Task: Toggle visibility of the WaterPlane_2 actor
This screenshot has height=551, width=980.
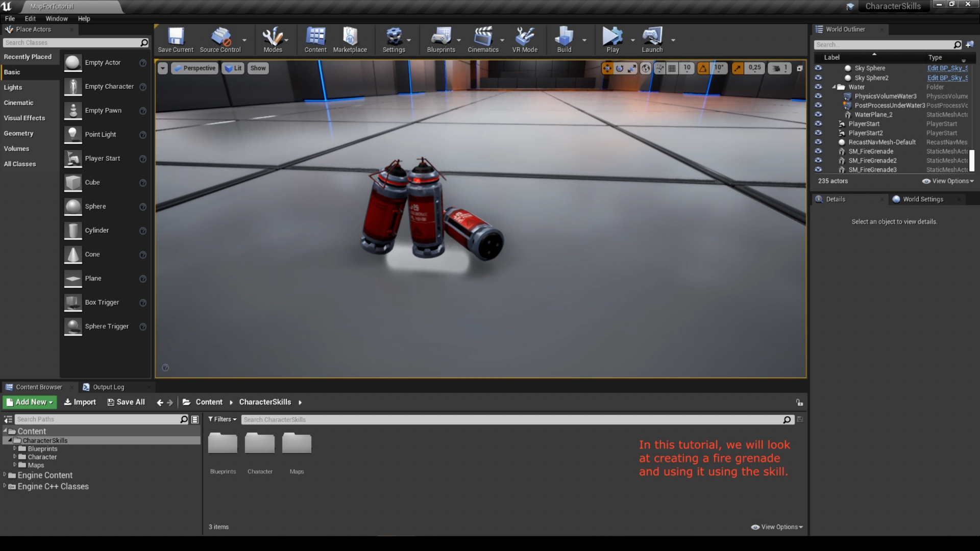Action: 818,114
